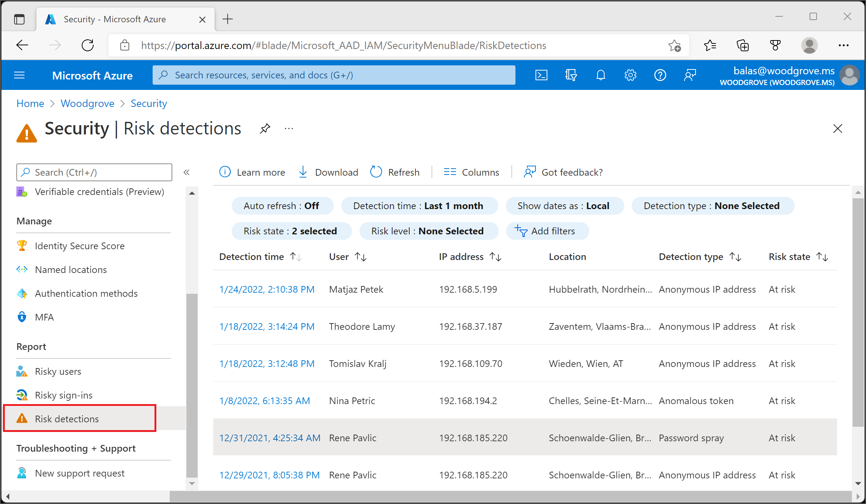Open Cloud Shell from the top bar
Viewport: 866px width, 504px height.
click(541, 75)
